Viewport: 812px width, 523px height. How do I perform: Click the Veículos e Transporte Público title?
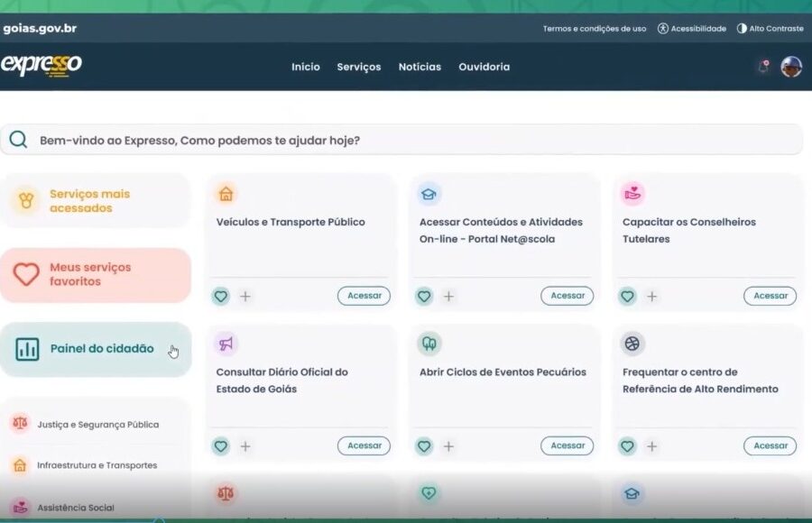[291, 222]
